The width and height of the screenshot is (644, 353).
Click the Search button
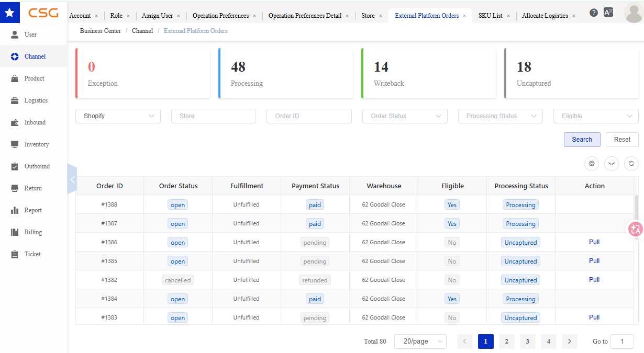click(x=582, y=140)
